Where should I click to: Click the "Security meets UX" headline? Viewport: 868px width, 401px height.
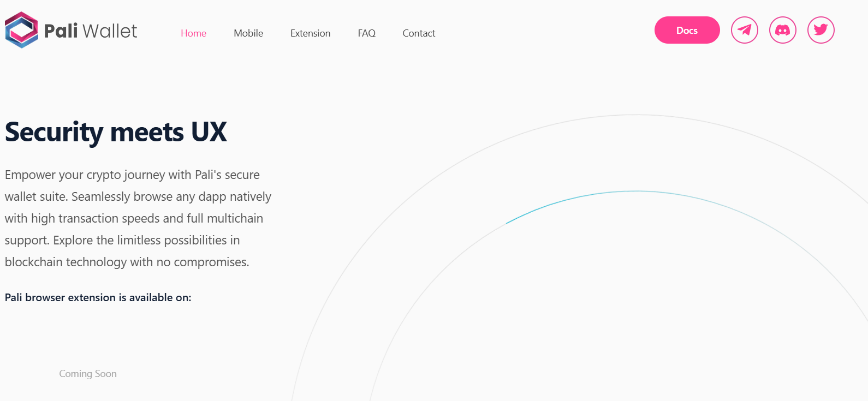tap(116, 133)
